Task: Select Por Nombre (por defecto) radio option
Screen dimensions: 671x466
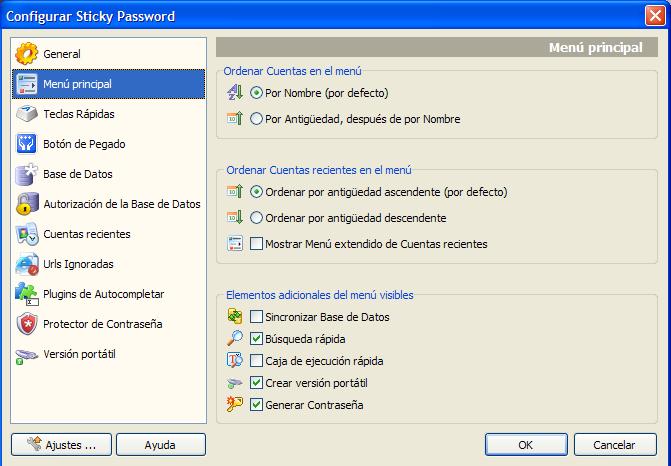Action: [256, 93]
